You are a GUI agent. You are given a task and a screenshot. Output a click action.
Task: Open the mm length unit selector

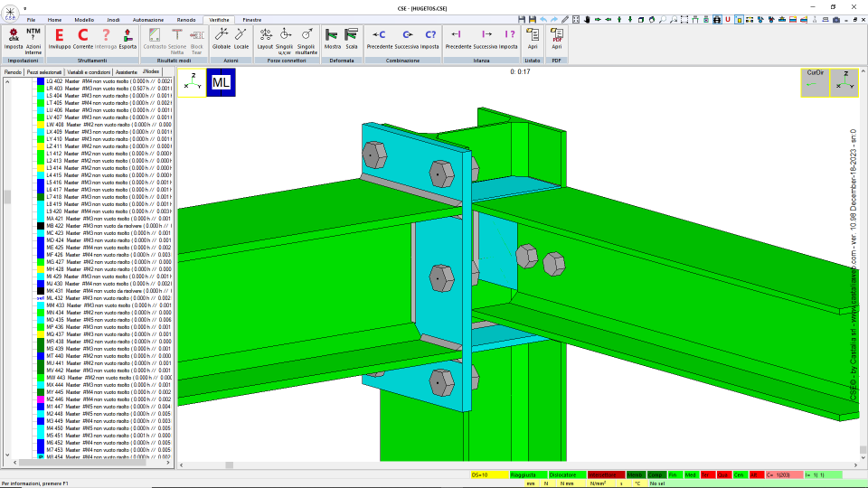tap(531, 483)
